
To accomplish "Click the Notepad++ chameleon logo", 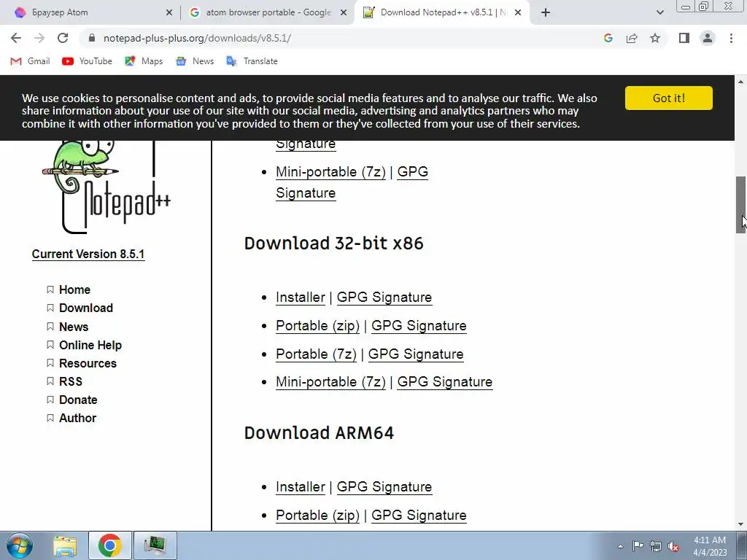I will [107, 187].
